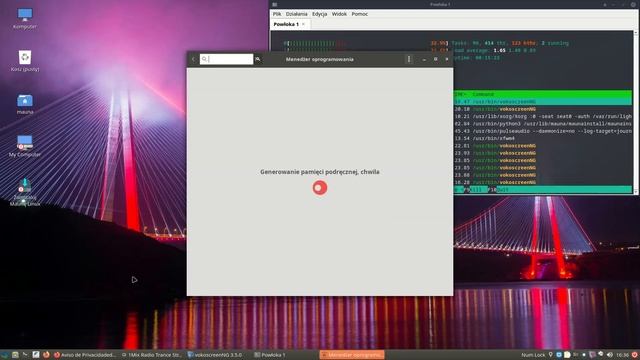Open the volume speaker tray icon
The height and width of the screenshot is (360, 640).
point(609,355)
